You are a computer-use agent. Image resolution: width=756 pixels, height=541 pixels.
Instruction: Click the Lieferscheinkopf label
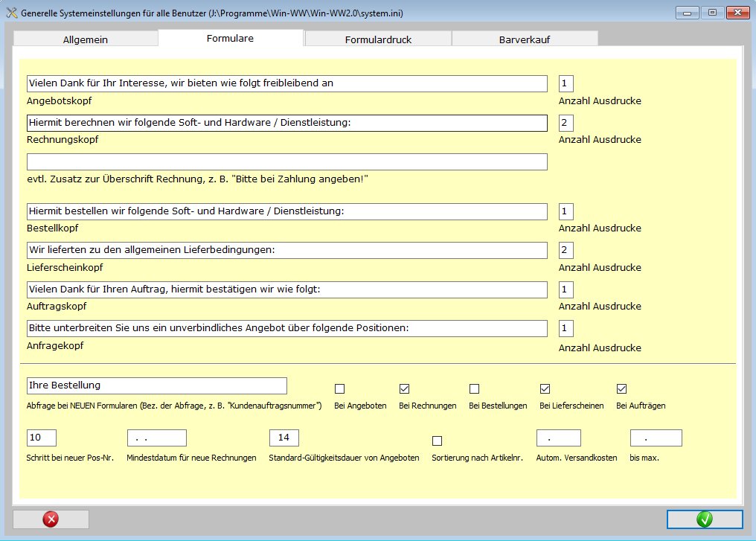(x=65, y=267)
